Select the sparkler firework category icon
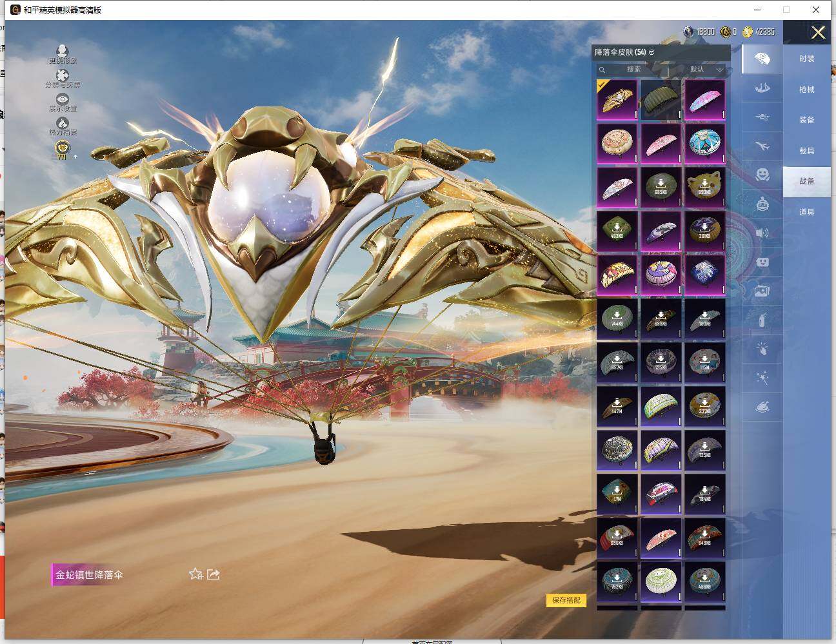Viewport: 836px width, 644px height. point(762,378)
